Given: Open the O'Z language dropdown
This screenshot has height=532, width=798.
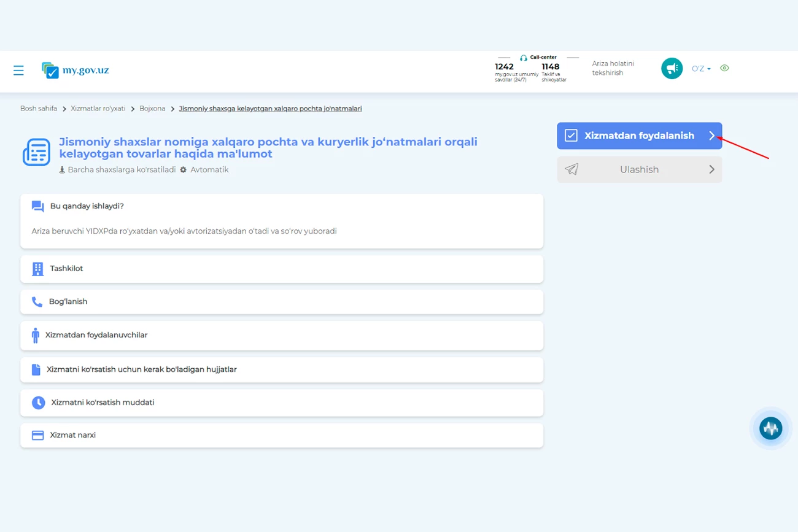Looking at the screenshot, I should [x=701, y=69].
